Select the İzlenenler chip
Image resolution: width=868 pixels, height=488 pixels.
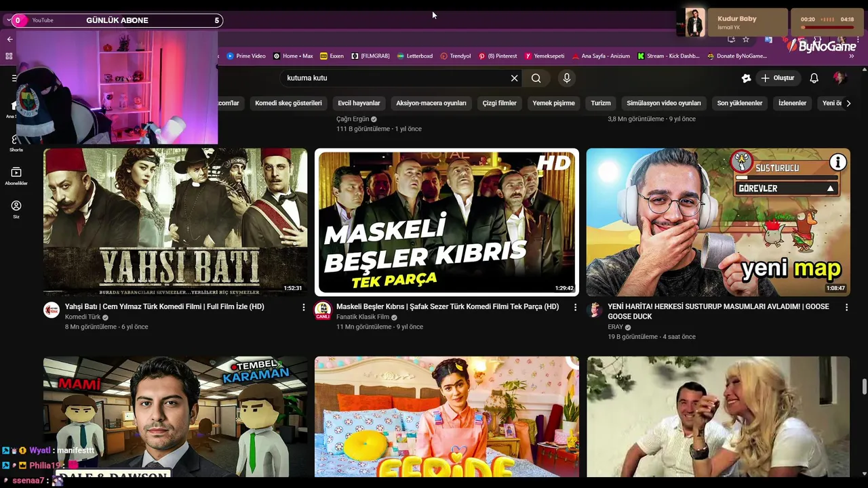pos(792,103)
